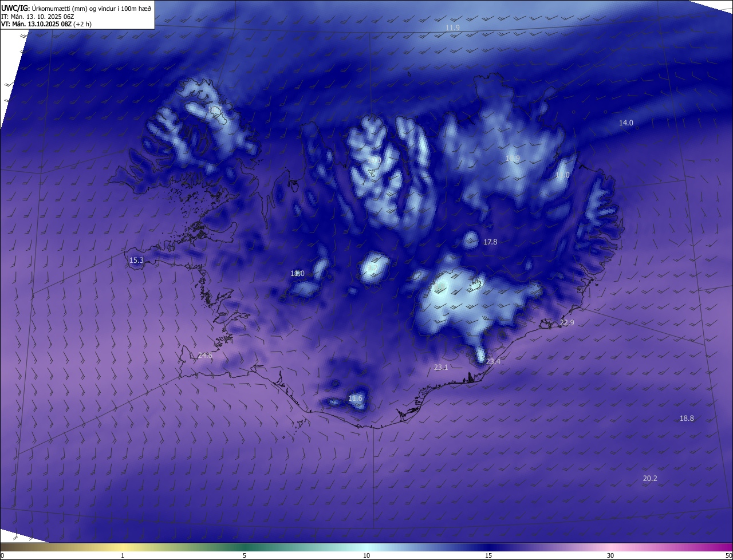
Task: Click the 23.1 value near the south coast
Action: [x=441, y=368]
